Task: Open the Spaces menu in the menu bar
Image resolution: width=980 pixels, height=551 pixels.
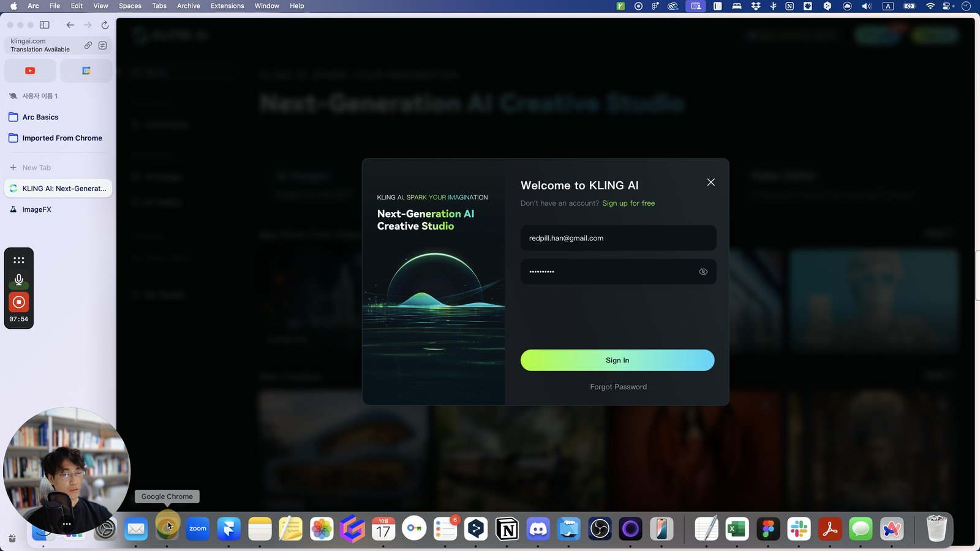Action: tap(130, 6)
